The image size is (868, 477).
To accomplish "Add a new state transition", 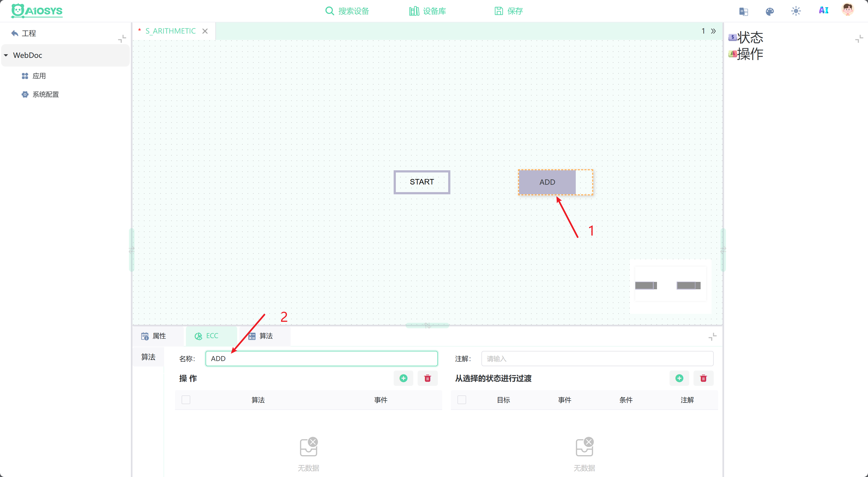I will pyautogui.click(x=679, y=378).
